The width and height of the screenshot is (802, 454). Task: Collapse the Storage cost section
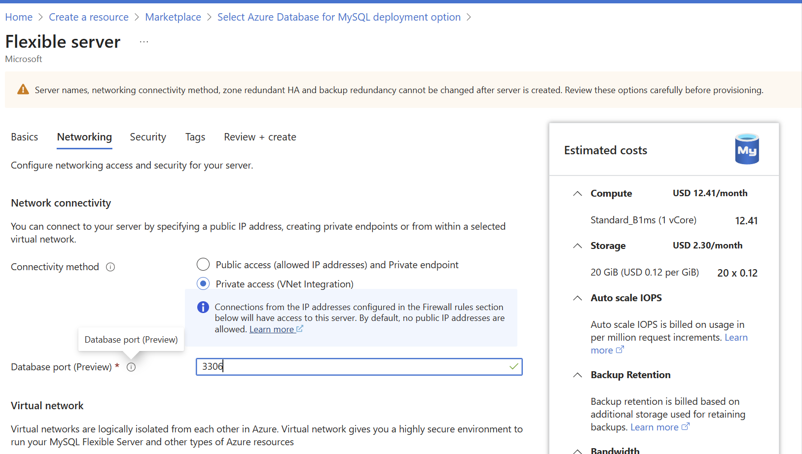point(577,245)
